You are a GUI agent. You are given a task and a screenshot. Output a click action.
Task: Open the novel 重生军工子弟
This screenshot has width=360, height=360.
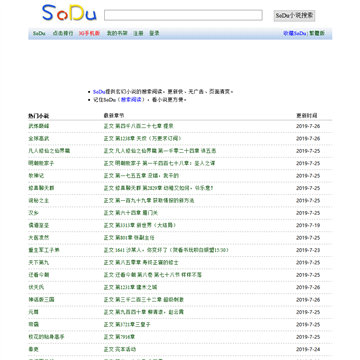[44, 250]
